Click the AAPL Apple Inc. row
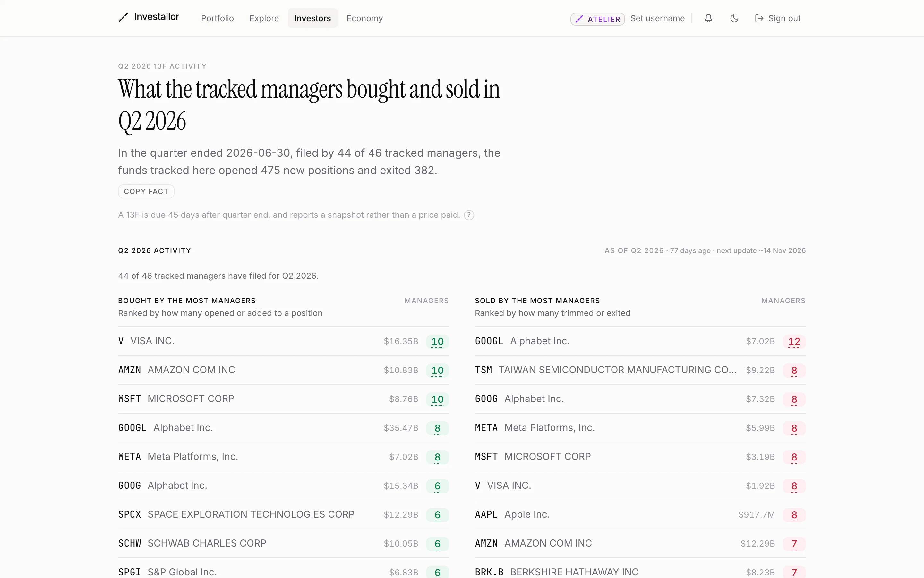 pyautogui.click(x=640, y=514)
